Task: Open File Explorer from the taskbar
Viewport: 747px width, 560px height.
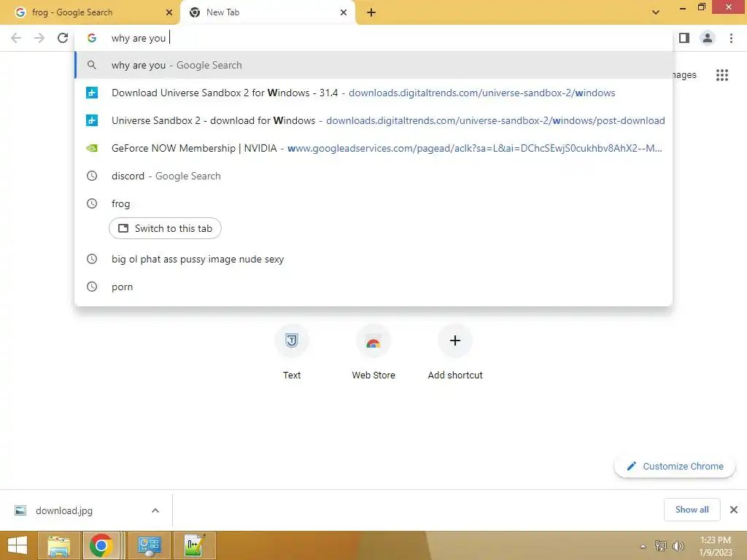Action: click(58, 545)
